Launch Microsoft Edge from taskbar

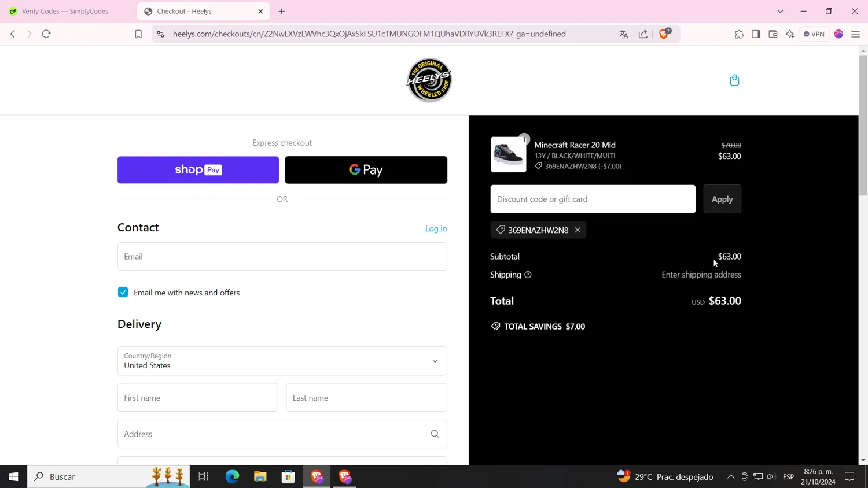coord(232,477)
